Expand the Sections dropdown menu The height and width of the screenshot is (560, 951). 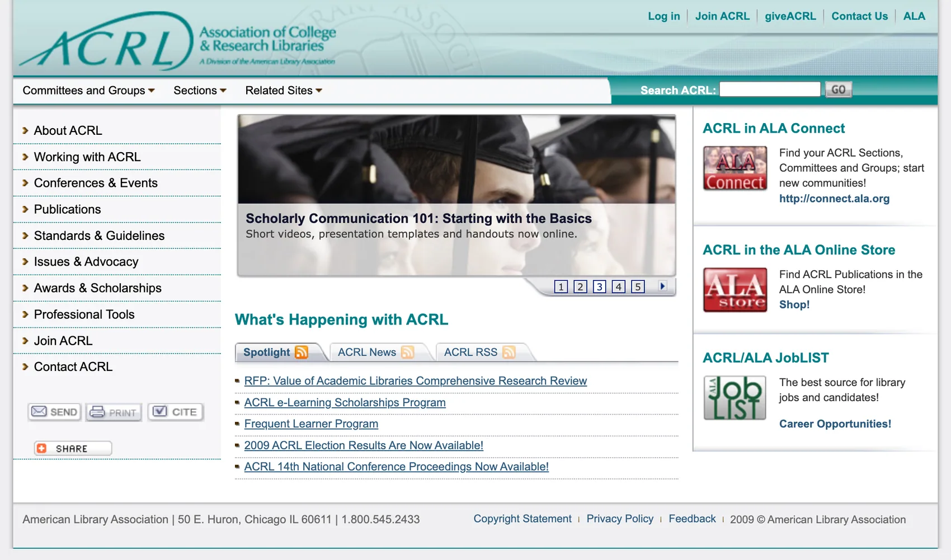pos(200,91)
